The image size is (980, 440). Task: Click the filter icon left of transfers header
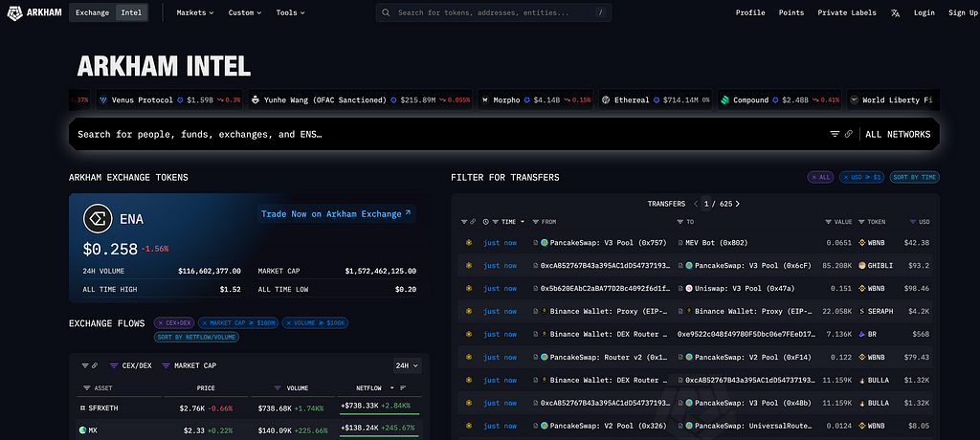click(464, 222)
